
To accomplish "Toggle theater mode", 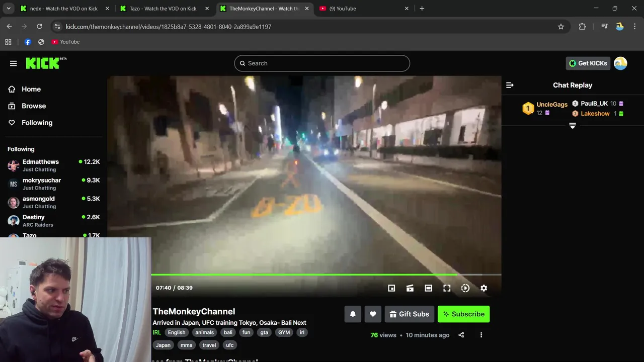I will click(x=428, y=288).
